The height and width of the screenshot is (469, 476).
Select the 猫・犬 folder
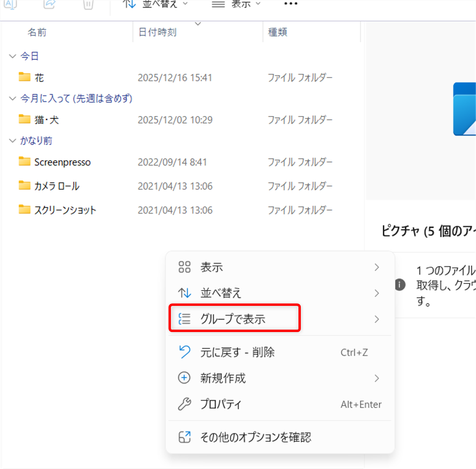click(x=46, y=119)
